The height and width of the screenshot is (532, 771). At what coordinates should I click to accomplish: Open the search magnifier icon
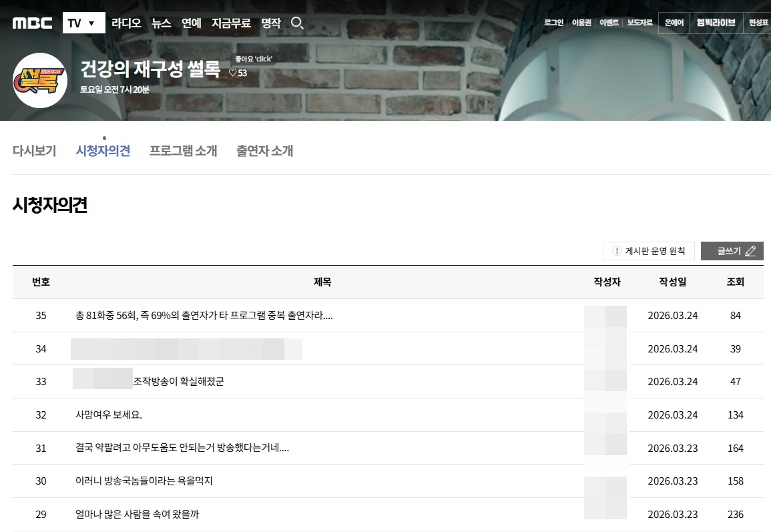(x=298, y=23)
